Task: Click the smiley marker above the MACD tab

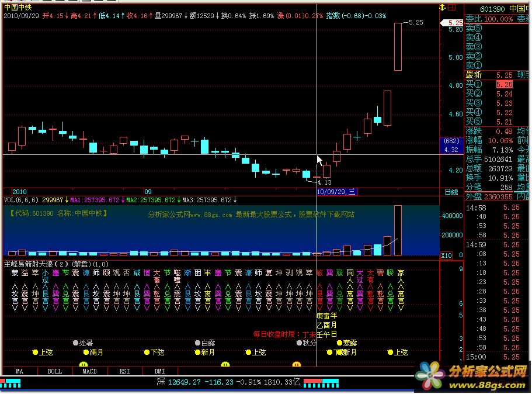Action: [84, 364]
